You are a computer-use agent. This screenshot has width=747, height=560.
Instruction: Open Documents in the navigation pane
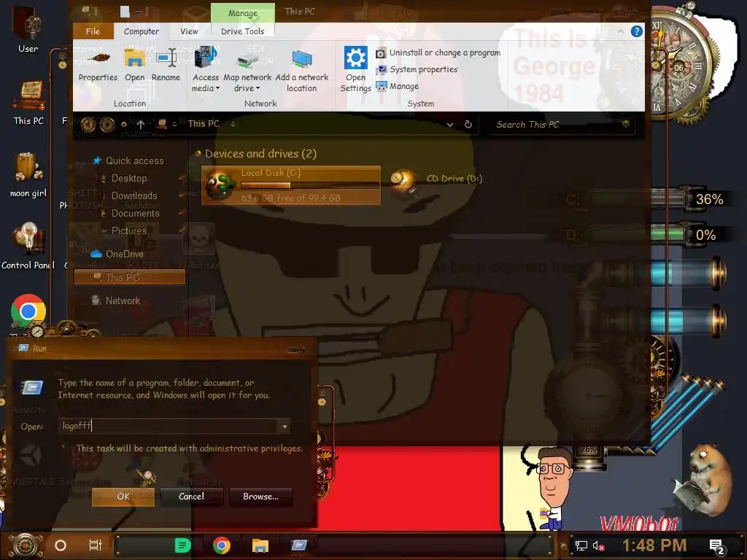click(x=135, y=214)
